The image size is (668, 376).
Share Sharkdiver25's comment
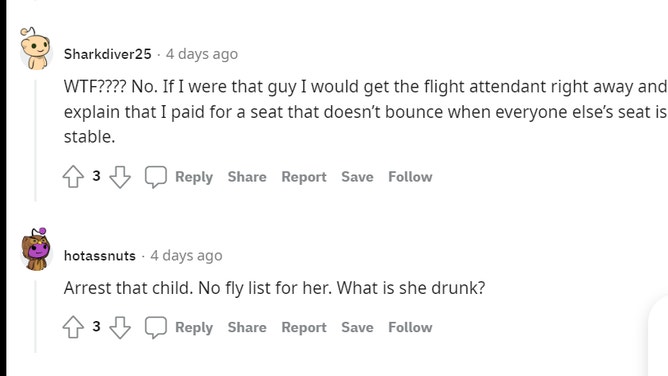(x=247, y=177)
